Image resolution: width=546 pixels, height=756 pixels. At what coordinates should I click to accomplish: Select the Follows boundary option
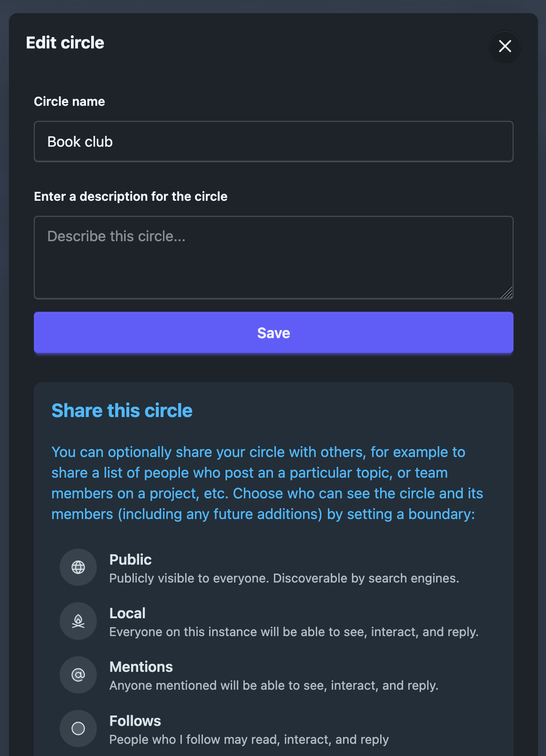click(x=135, y=721)
